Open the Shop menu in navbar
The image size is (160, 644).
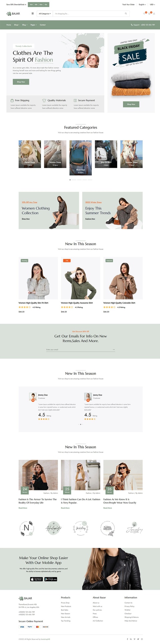point(16,25)
